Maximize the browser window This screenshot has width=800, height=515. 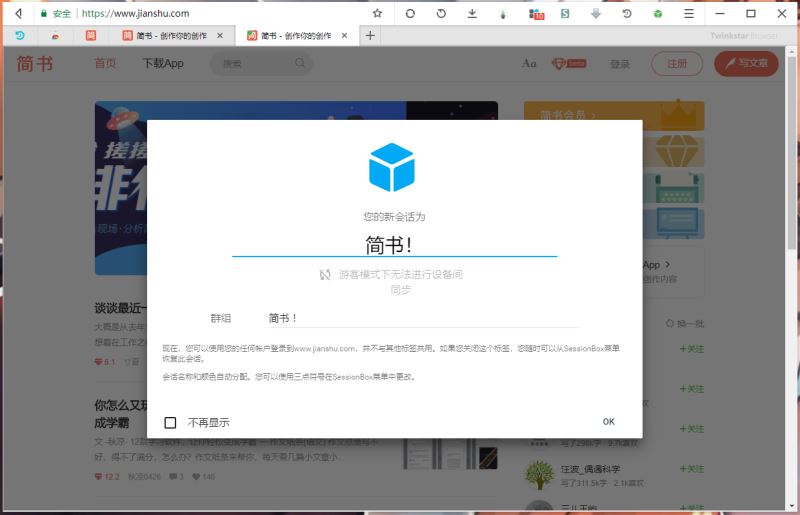coord(751,14)
